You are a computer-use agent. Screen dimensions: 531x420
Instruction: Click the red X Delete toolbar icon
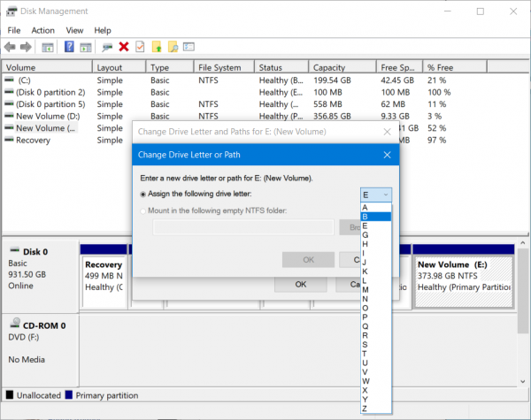click(123, 47)
